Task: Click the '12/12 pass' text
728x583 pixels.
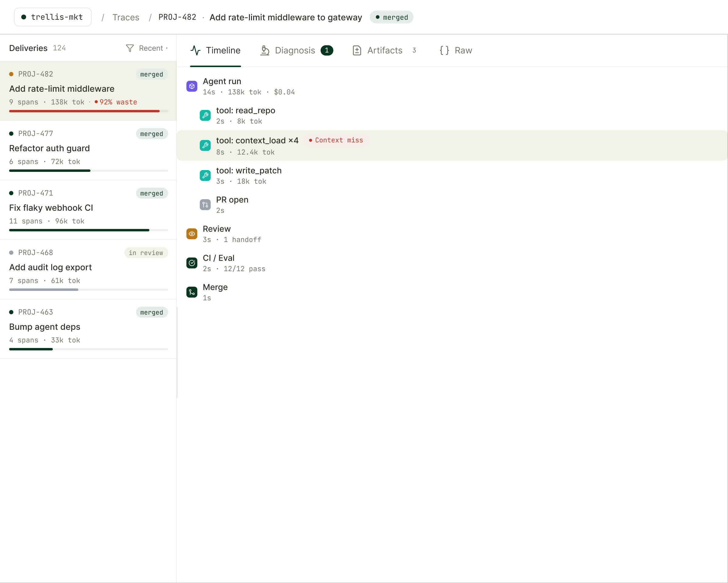Action: [244, 269]
